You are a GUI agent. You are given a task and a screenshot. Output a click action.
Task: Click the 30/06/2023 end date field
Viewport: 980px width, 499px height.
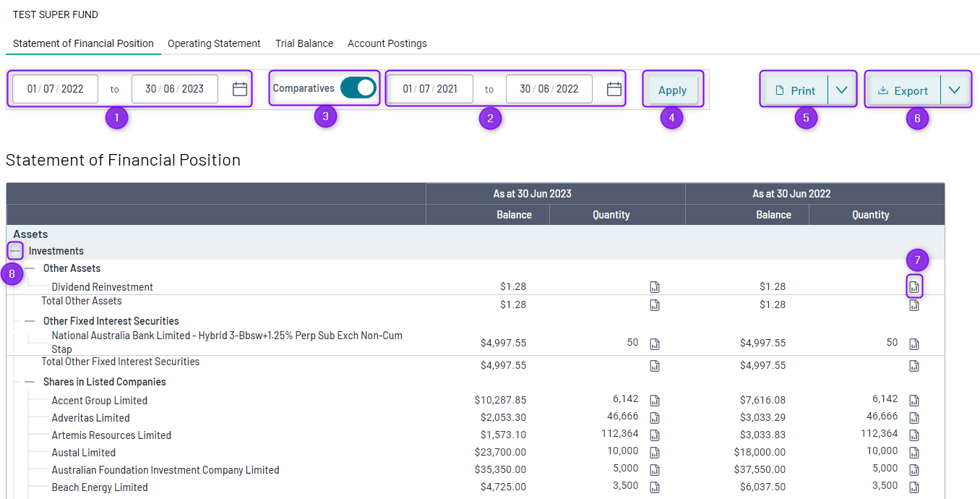pos(175,89)
